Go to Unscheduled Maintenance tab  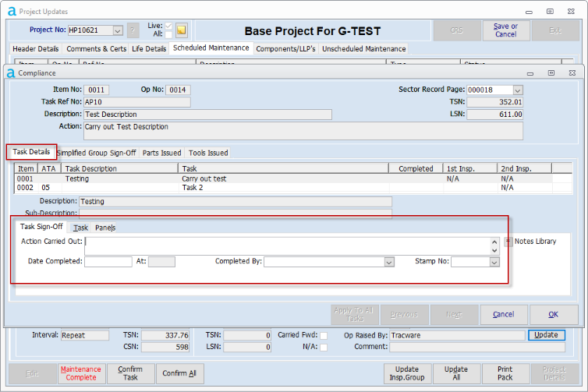363,49
